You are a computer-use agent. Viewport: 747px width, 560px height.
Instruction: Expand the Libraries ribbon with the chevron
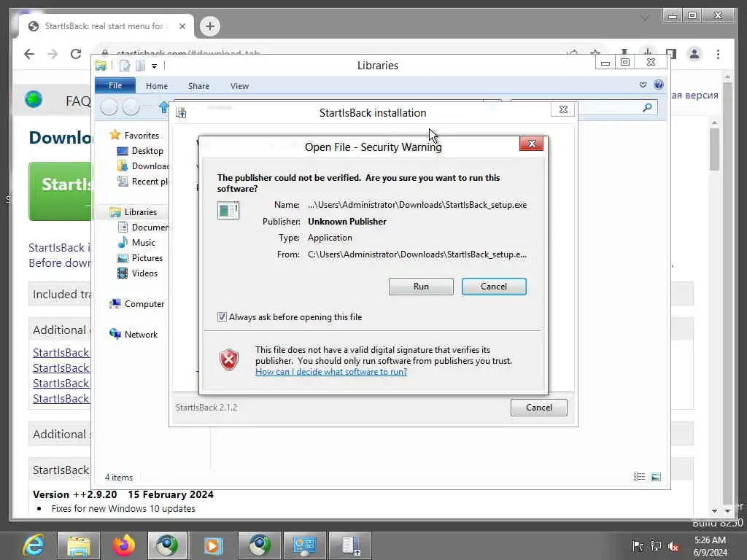coord(643,85)
